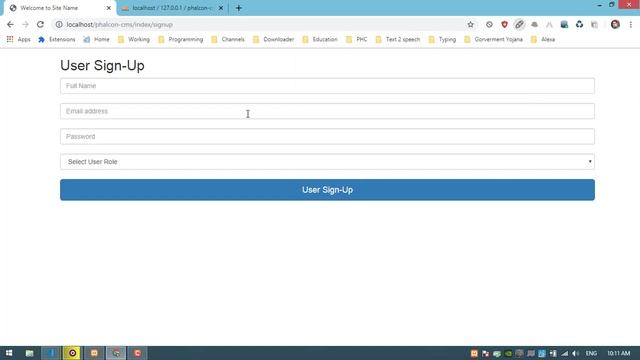The image size is (640, 360).
Task: Open the Chrome profile avatar
Action: [x=615, y=24]
